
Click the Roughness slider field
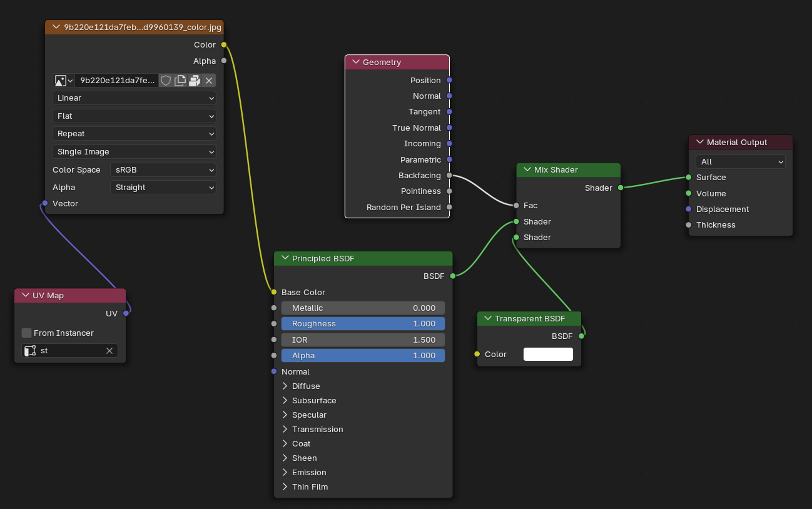[x=363, y=324]
